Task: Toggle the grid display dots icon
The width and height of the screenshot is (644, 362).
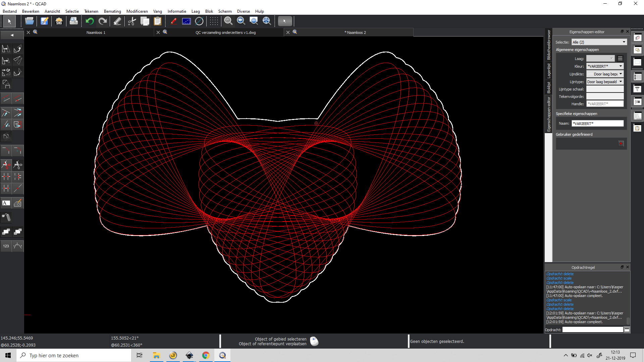Action: pyautogui.click(x=214, y=21)
